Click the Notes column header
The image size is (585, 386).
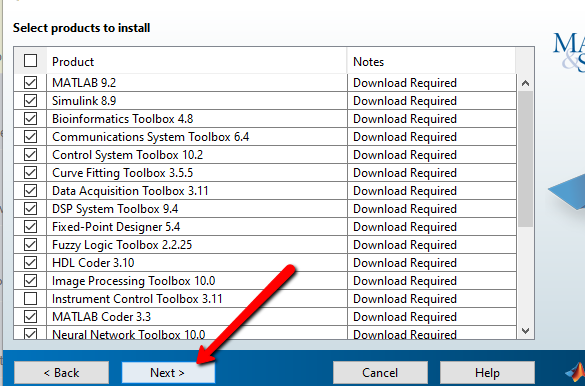431,62
